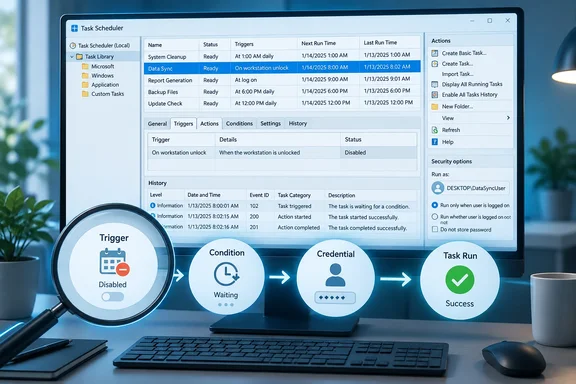
Task: Click the Create Task icon
Action: [x=435, y=64]
